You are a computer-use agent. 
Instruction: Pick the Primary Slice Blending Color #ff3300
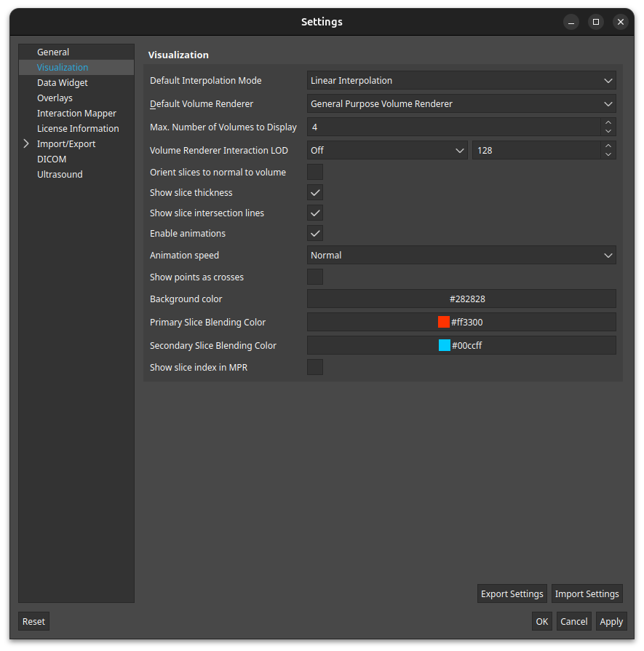[x=461, y=322]
